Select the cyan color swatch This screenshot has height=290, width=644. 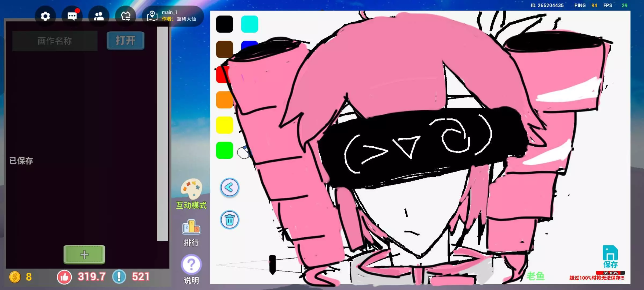[250, 24]
